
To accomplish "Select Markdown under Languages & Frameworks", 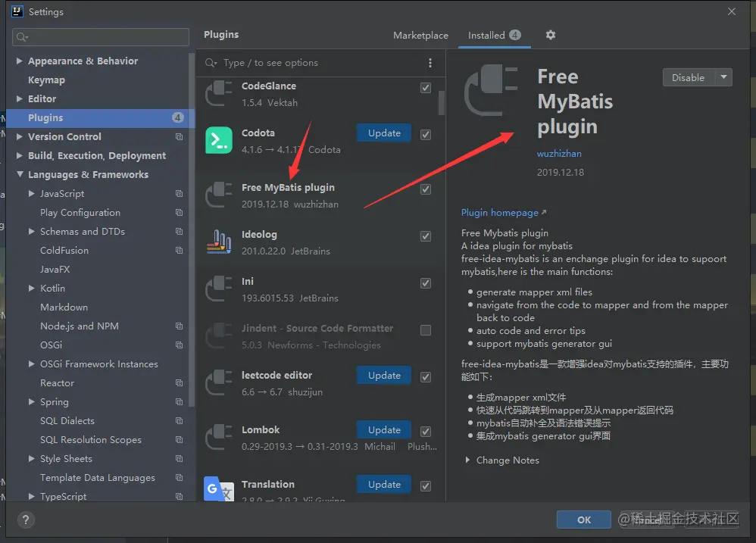I will coord(64,307).
